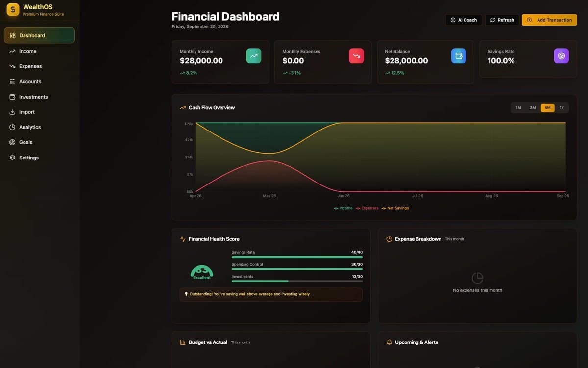Switch cash flow chart to 1M

518,108
